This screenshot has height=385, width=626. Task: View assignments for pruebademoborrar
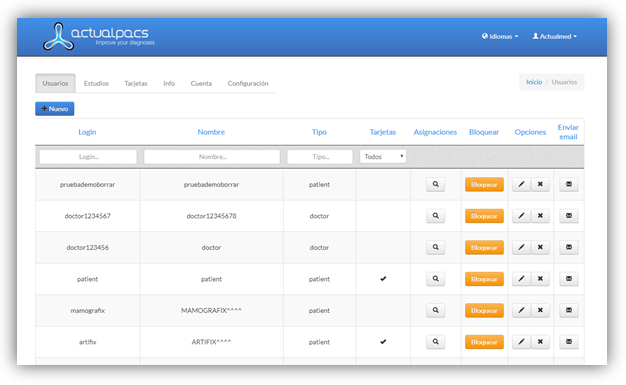(436, 185)
